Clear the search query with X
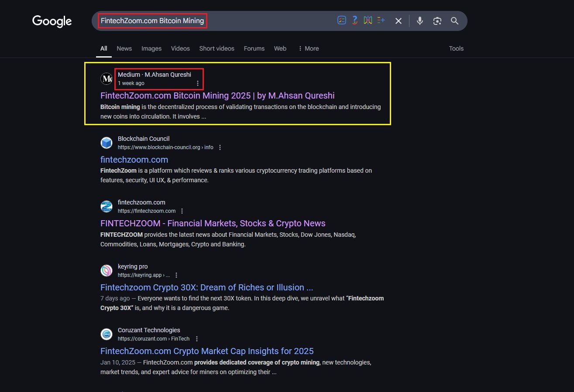This screenshot has height=392, width=574. coord(398,21)
